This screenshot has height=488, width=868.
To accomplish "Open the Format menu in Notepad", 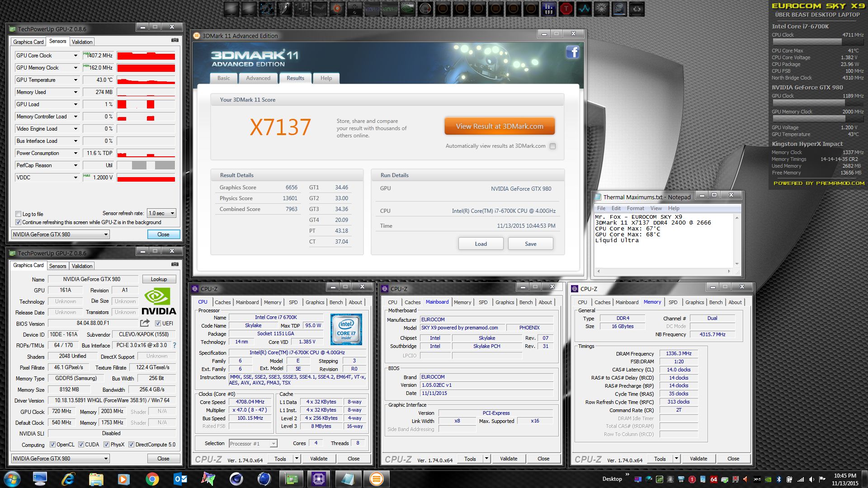I will [635, 208].
